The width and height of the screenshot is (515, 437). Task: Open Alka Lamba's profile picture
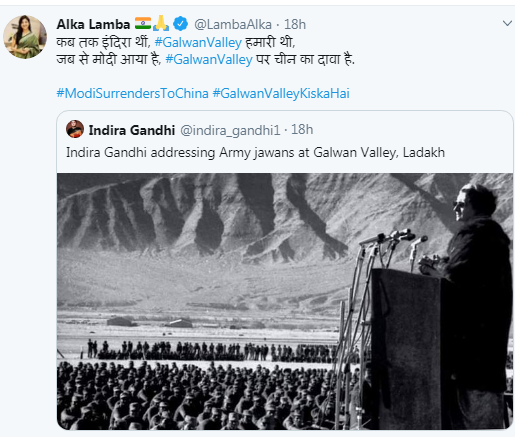(x=25, y=37)
